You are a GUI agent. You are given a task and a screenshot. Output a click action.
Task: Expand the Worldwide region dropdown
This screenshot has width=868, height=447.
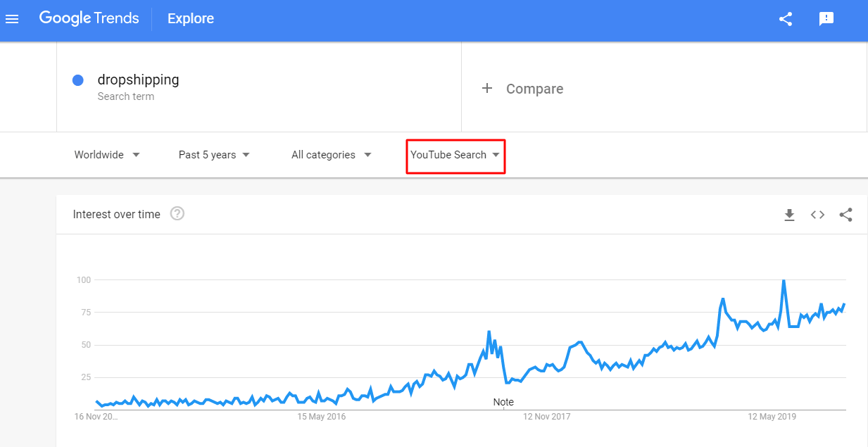click(x=107, y=155)
